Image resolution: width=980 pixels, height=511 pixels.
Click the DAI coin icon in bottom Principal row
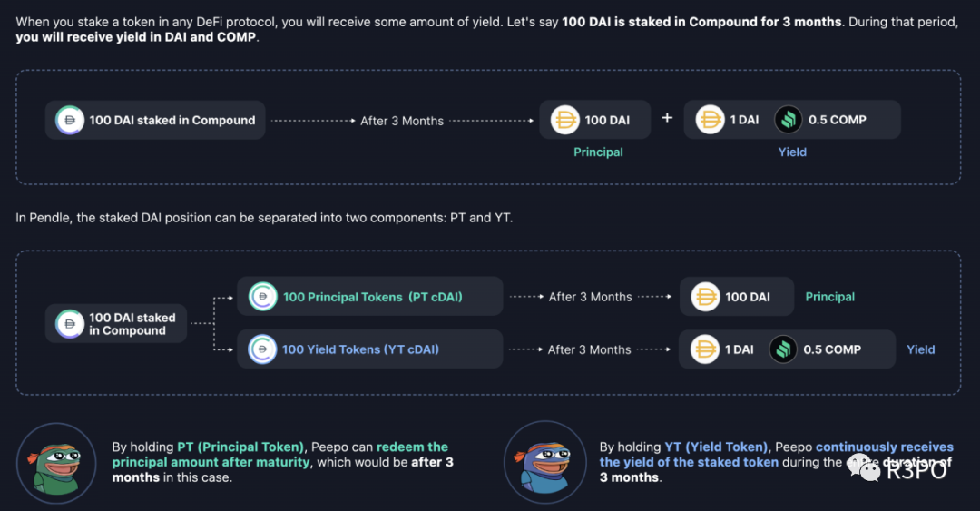705,297
